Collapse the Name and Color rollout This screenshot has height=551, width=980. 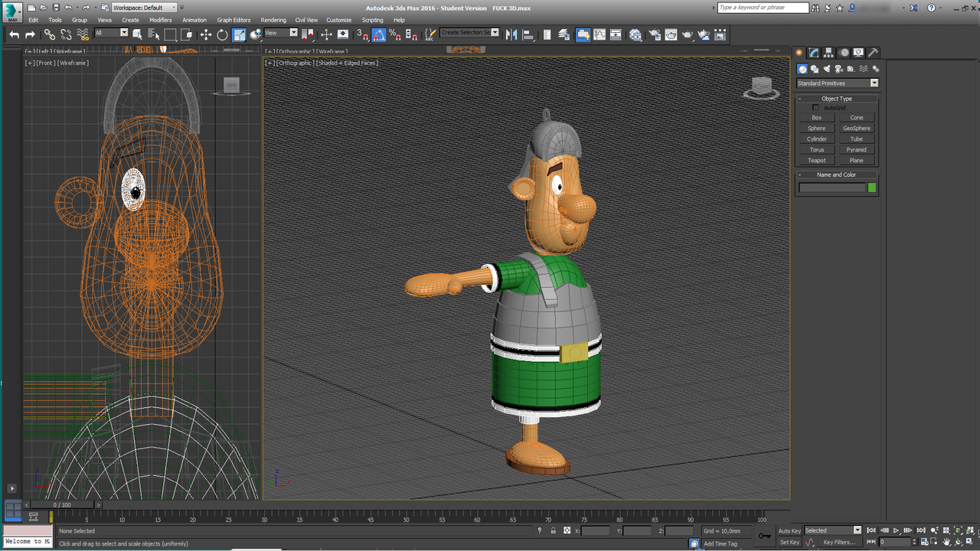click(837, 174)
